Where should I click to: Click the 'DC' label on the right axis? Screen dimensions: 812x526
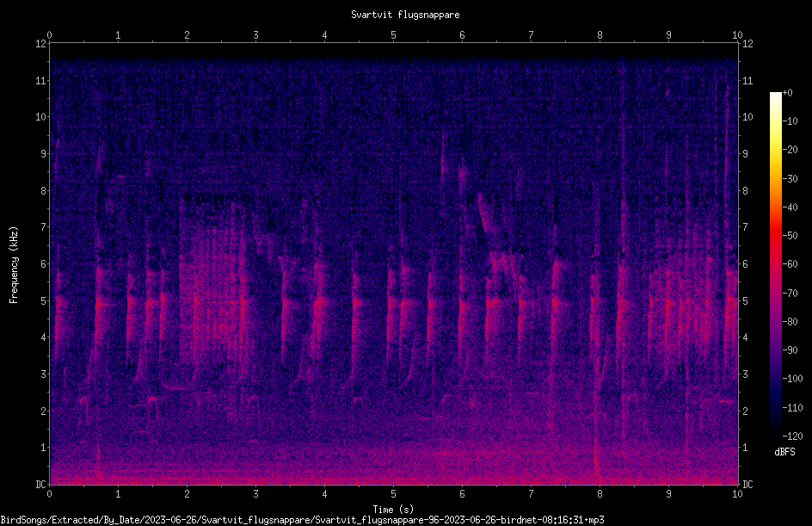click(747, 485)
